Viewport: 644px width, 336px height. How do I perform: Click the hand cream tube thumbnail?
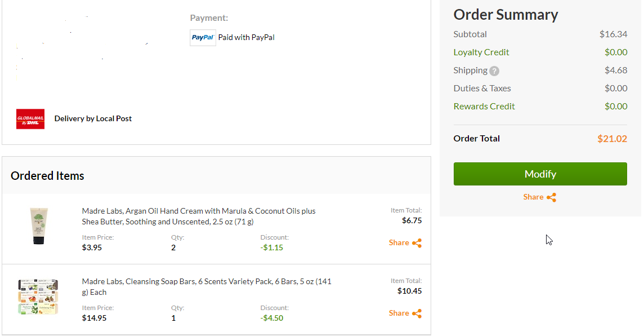(x=38, y=226)
